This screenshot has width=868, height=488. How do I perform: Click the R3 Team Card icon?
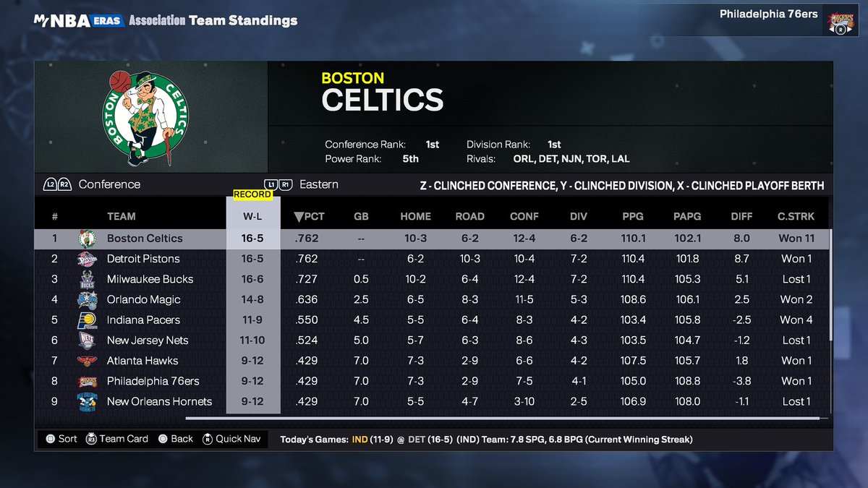91,439
